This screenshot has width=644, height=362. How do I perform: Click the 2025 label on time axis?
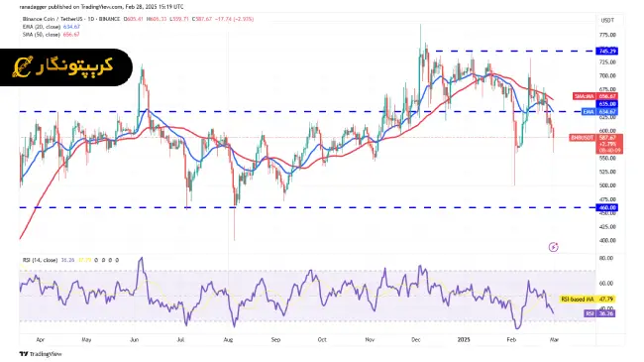pyautogui.click(x=464, y=340)
